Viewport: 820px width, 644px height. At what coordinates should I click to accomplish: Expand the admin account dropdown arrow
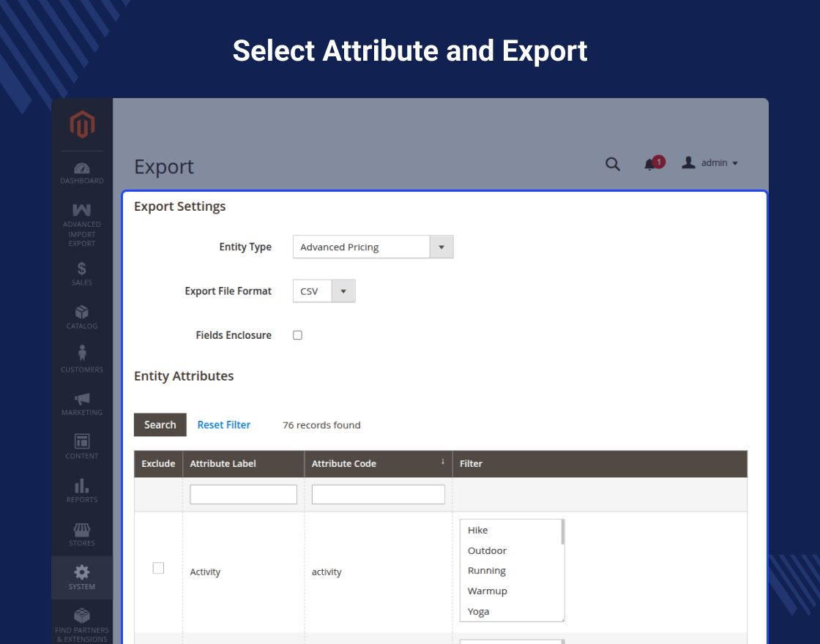[735, 164]
